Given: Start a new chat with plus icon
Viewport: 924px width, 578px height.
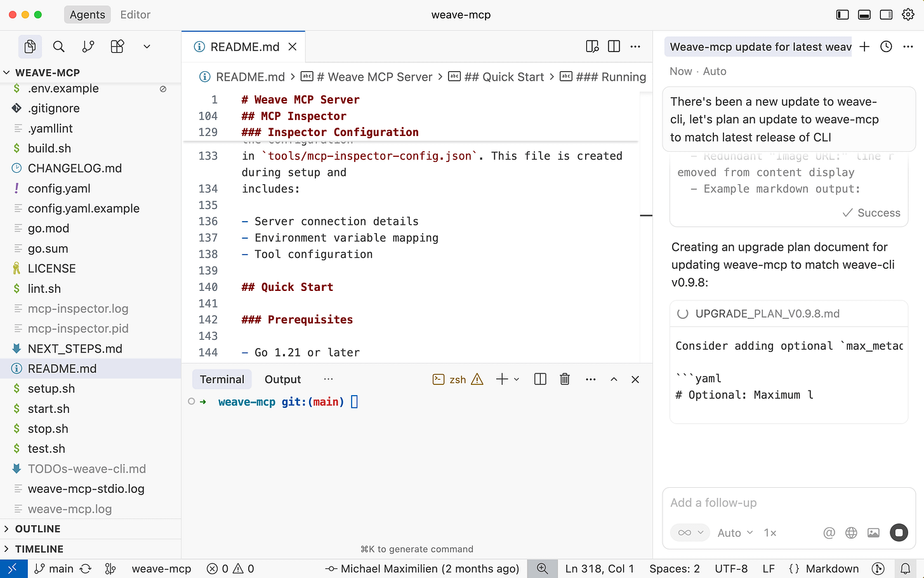Looking at the screenshot, I should coord(864,46).
